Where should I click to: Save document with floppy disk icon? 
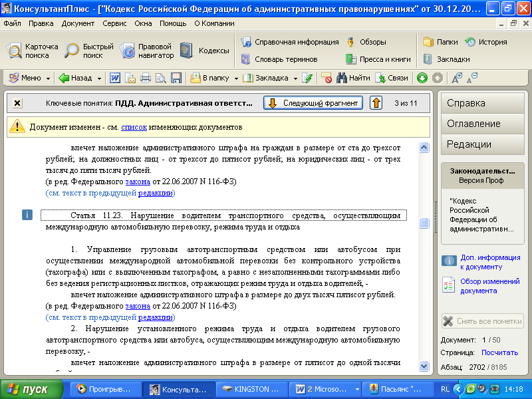[176, 78]
